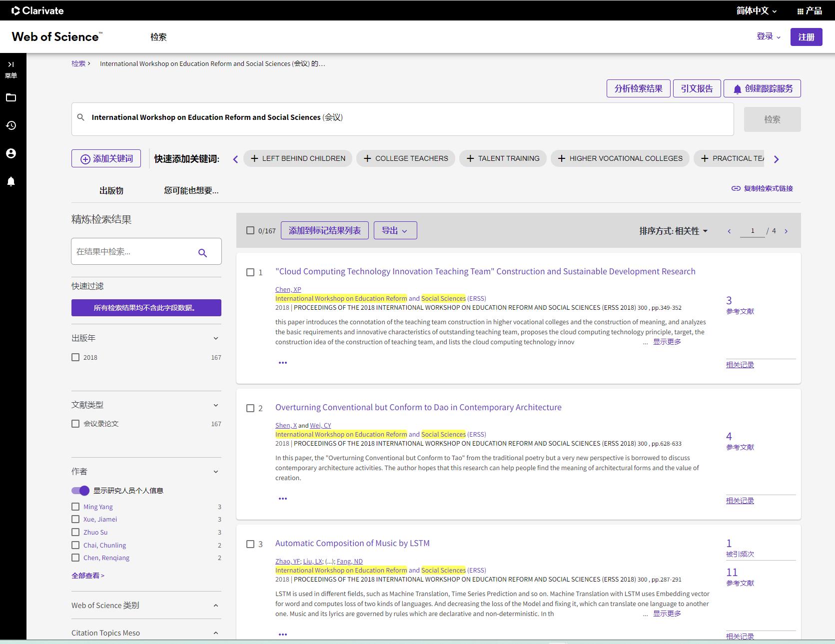Open more options dots for result 1
This screenshot has width=835, height=644.
[283, 363]
